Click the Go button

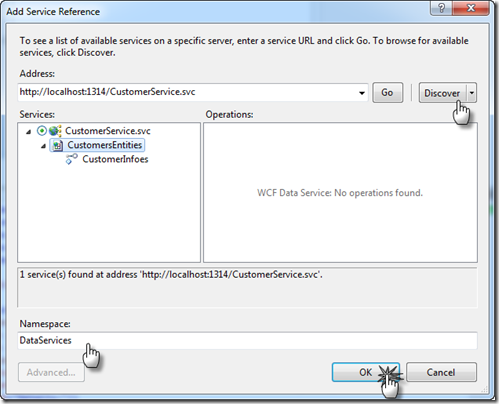click(387, 93)
